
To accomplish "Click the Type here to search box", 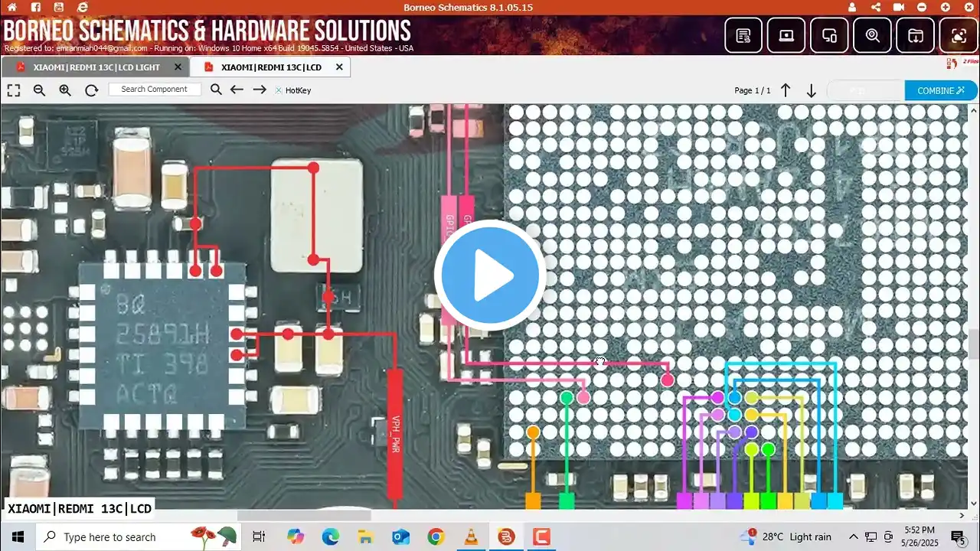I will click(138, 537).
